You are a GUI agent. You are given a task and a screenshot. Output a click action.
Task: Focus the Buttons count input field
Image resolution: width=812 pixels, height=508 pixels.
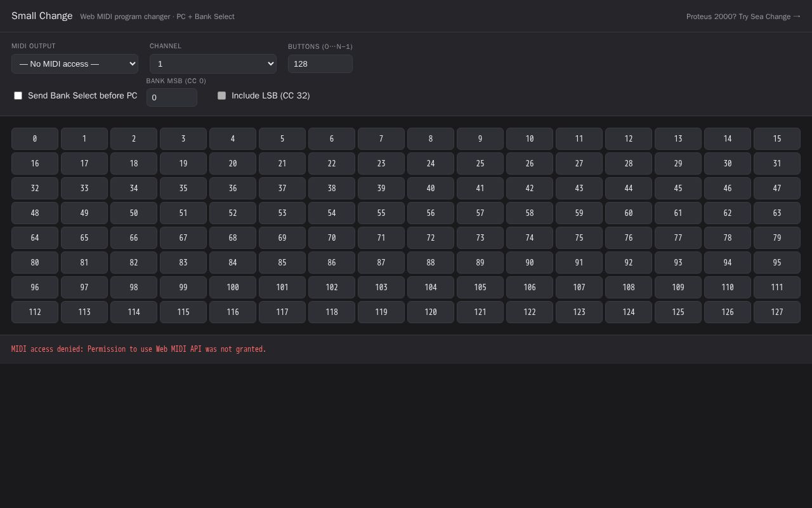coord(320,63)
